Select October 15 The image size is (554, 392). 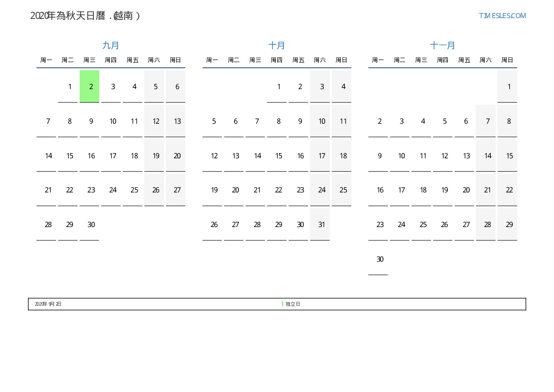click(277, 155)
